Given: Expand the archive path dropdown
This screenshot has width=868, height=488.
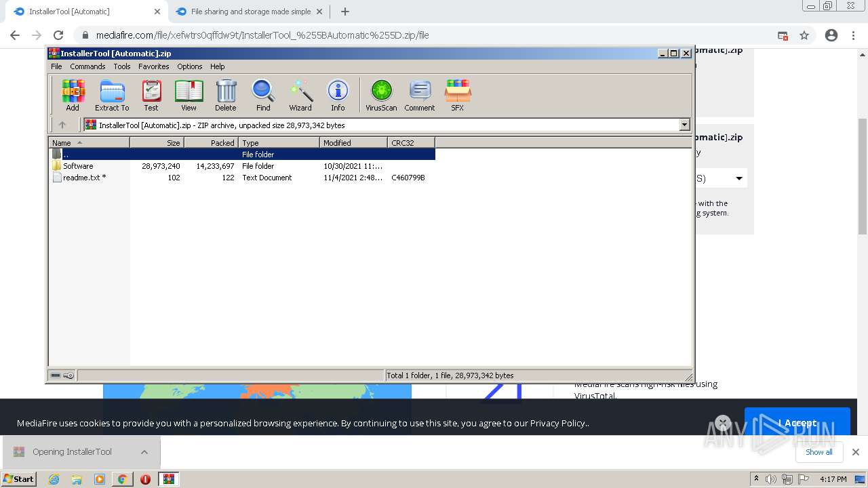Looking at the screenshot, I should coord(684,125).
